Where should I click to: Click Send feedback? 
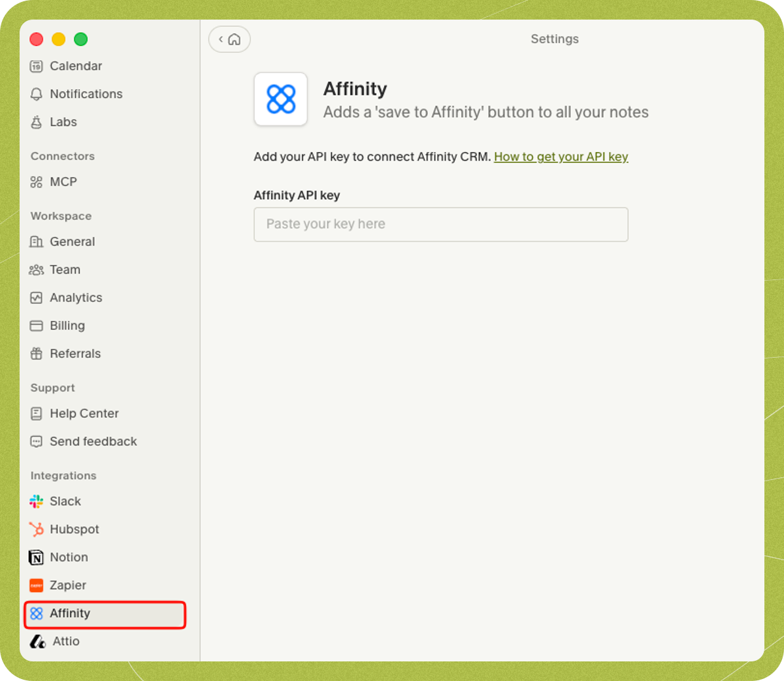click(93, 441)
